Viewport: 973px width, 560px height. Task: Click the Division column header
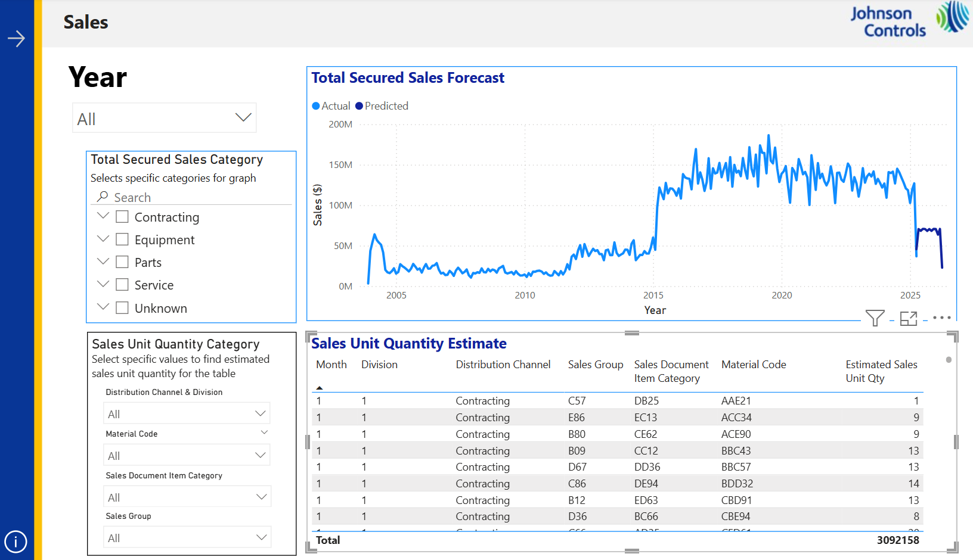pyautogui.click(x=379, y=365)
